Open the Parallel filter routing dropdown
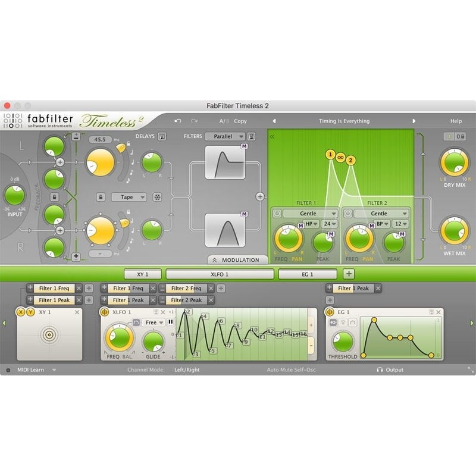This screenshot has height=476, width=476. tap(224, 136)
